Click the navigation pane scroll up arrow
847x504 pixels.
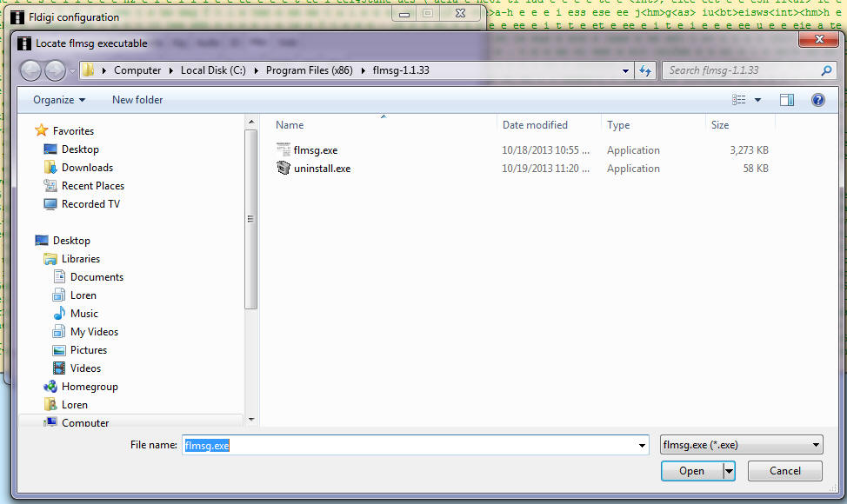[x=251, y=122]
